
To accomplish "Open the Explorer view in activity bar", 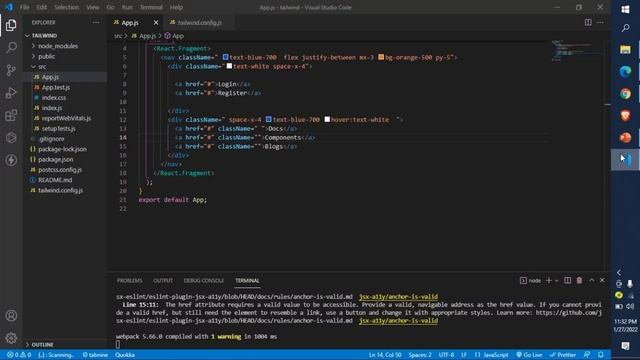I will point(11,25).
